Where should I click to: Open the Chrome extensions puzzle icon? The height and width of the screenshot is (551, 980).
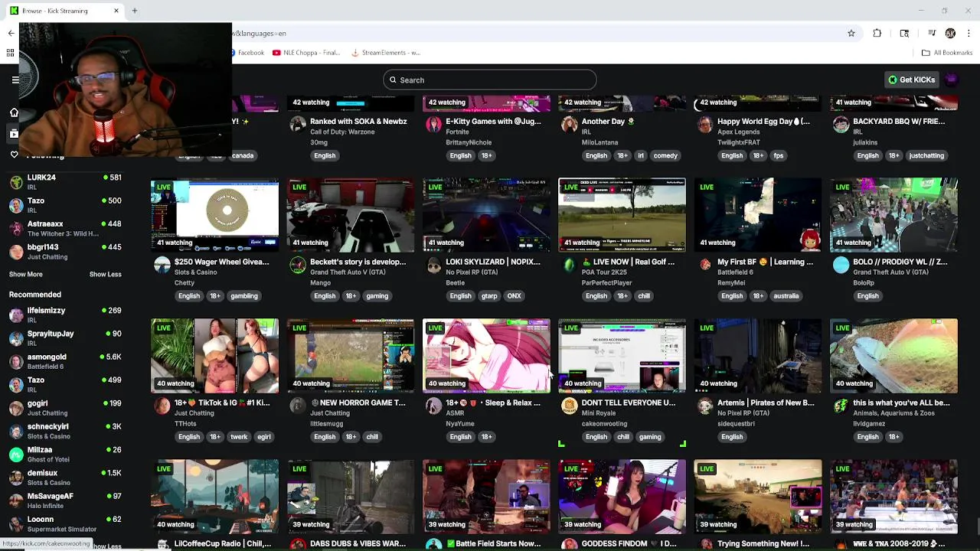(x=877, y=33)
